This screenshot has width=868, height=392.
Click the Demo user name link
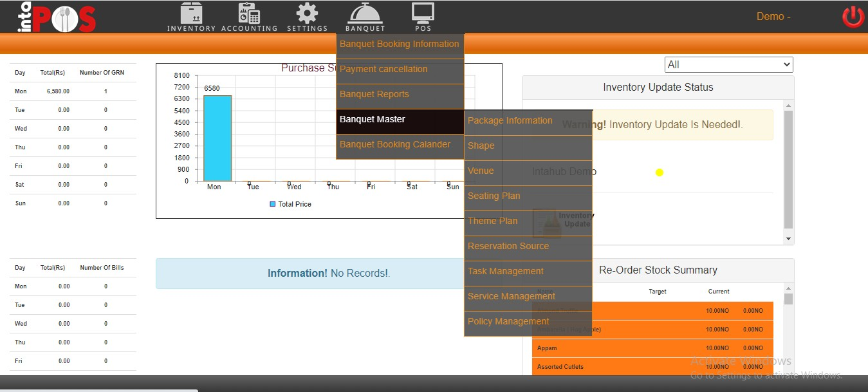tap(773, 17)
